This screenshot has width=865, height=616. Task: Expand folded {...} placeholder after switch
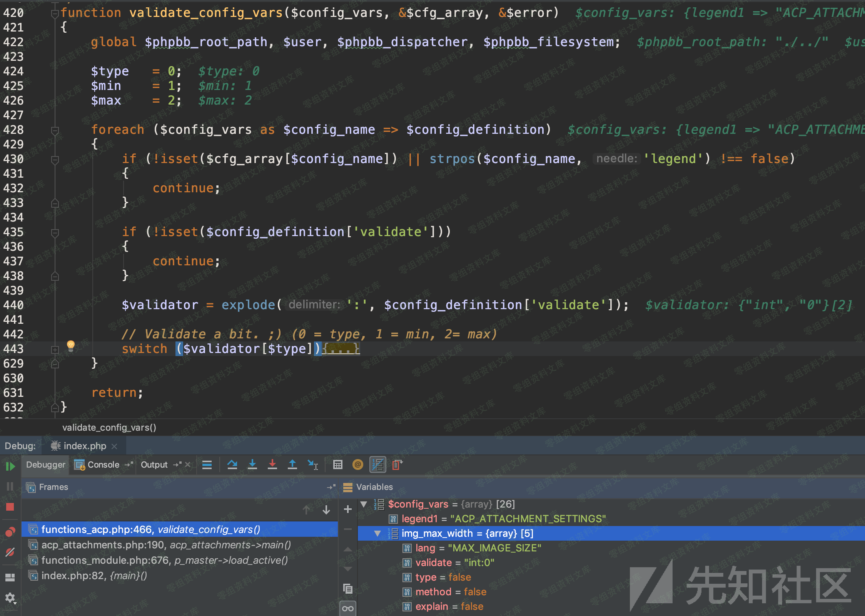[341, 349]
